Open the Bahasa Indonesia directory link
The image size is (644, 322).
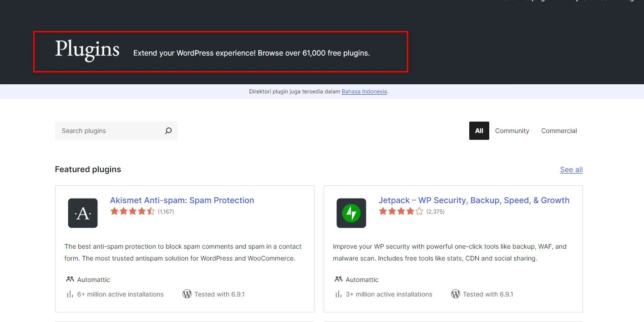(x=364, y=91)
